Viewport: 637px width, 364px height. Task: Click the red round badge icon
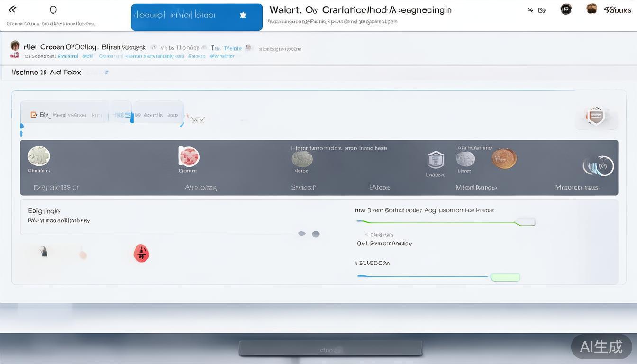coord(141,253)
